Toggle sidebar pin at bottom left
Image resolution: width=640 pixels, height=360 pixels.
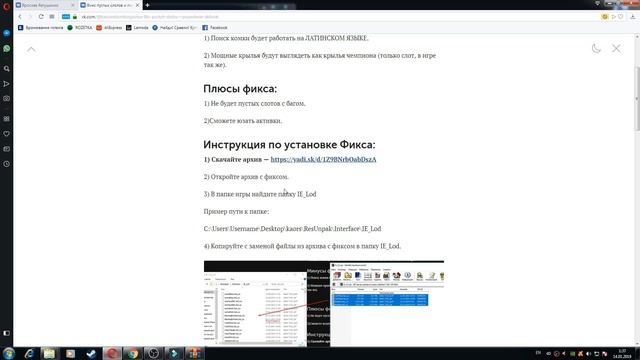(x=7, y=333)
